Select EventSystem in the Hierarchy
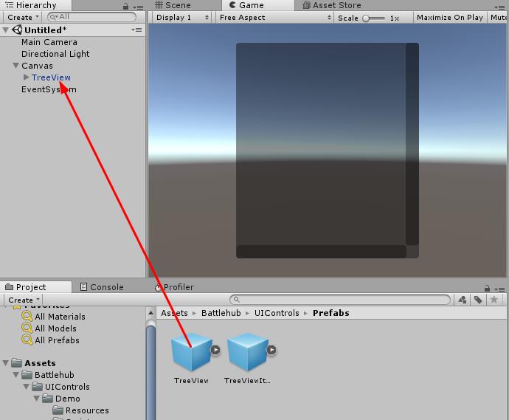The height and width of the screenshot is (420, 509). click(x=49, y=89)
